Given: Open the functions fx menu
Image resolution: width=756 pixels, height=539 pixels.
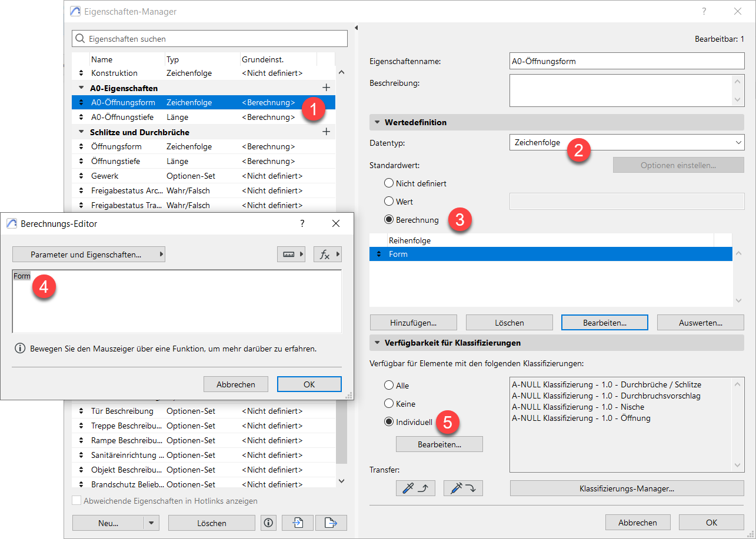Looking at the screenshot, I should point(328,255).
